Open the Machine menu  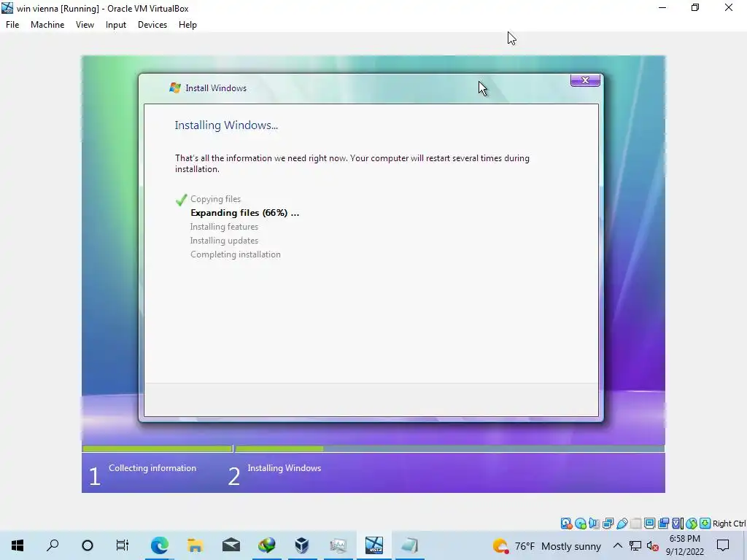click(x=47, y=25)
